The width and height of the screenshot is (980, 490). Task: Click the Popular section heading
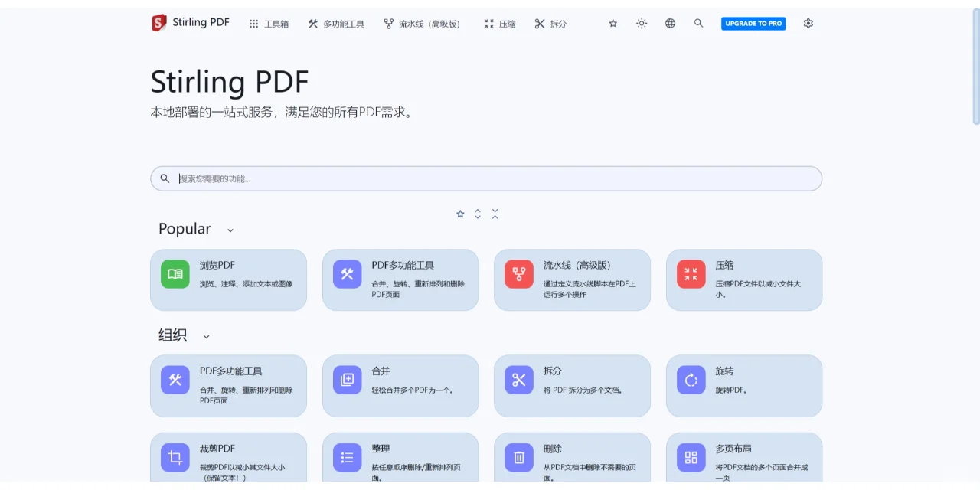pos(185,229)
